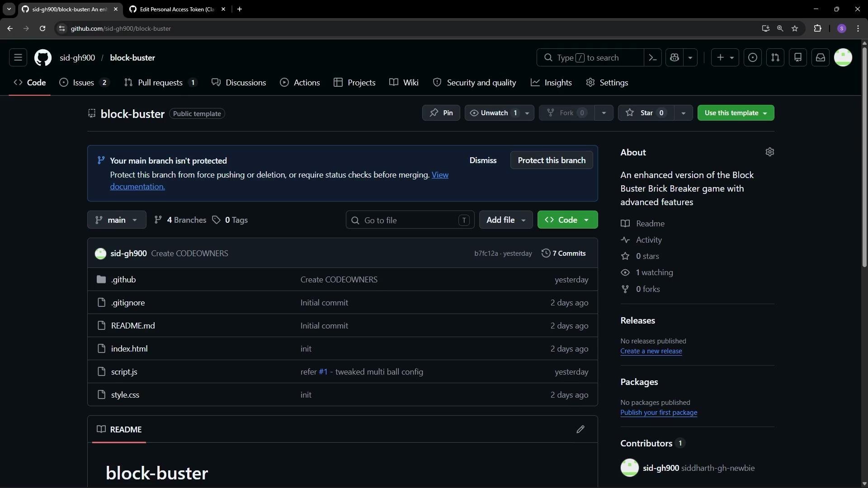
Task: Open the create new plus menu
Action: click(x=725, y=57)
